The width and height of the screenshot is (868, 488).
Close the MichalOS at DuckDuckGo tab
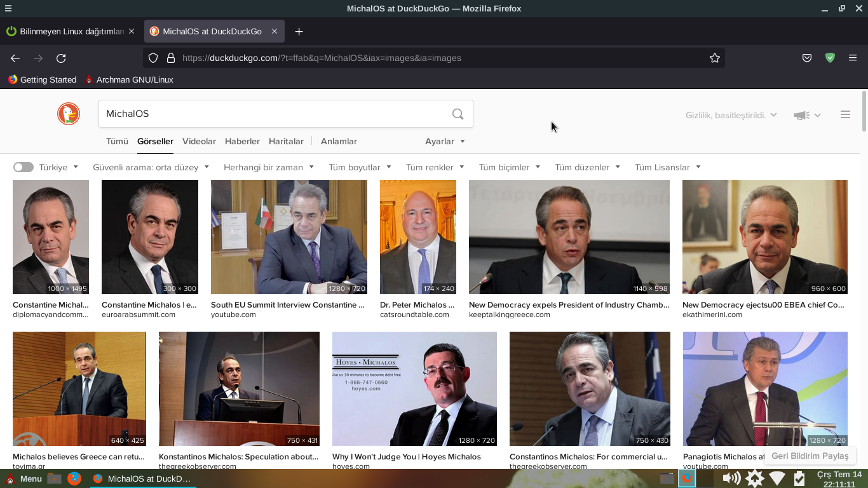[x=275, y=31]
